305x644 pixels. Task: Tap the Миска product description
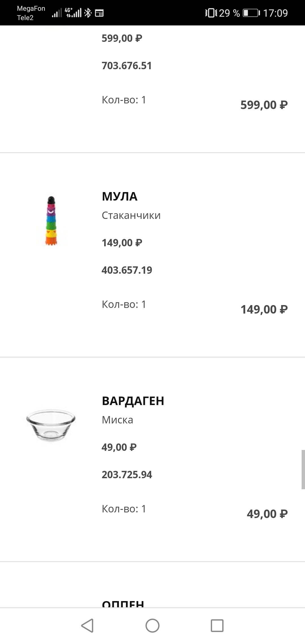117,420
